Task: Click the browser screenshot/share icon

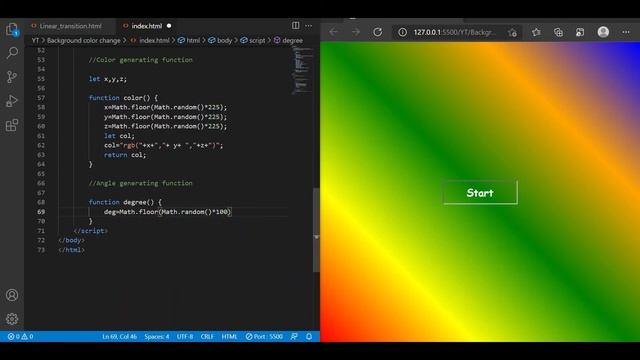Action: [x=580, y=32]
